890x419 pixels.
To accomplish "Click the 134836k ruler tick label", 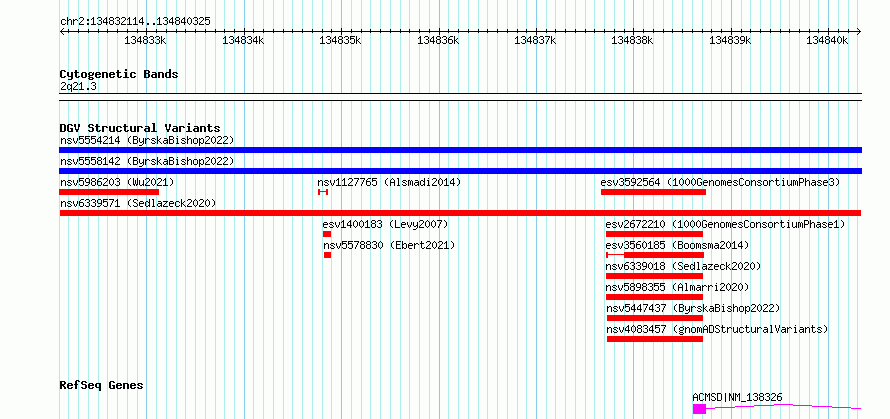I will 438,41.
